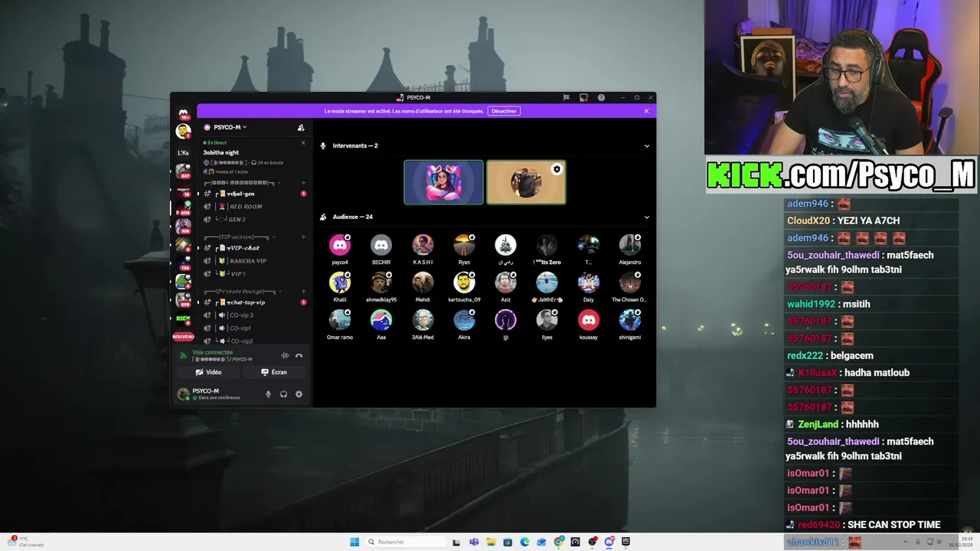Screen dimensions: 980x551
Task: Join the VIP 1 voice channel
Action: coord(255,274)
